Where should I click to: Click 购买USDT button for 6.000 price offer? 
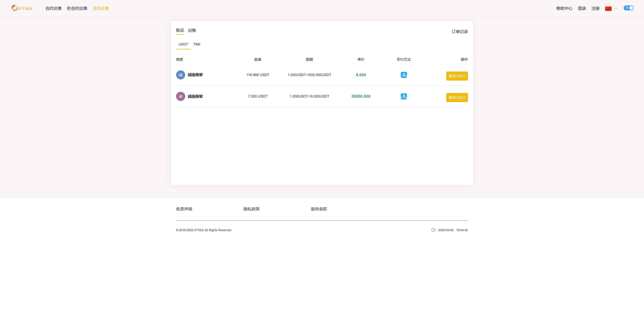coord(457,76)
